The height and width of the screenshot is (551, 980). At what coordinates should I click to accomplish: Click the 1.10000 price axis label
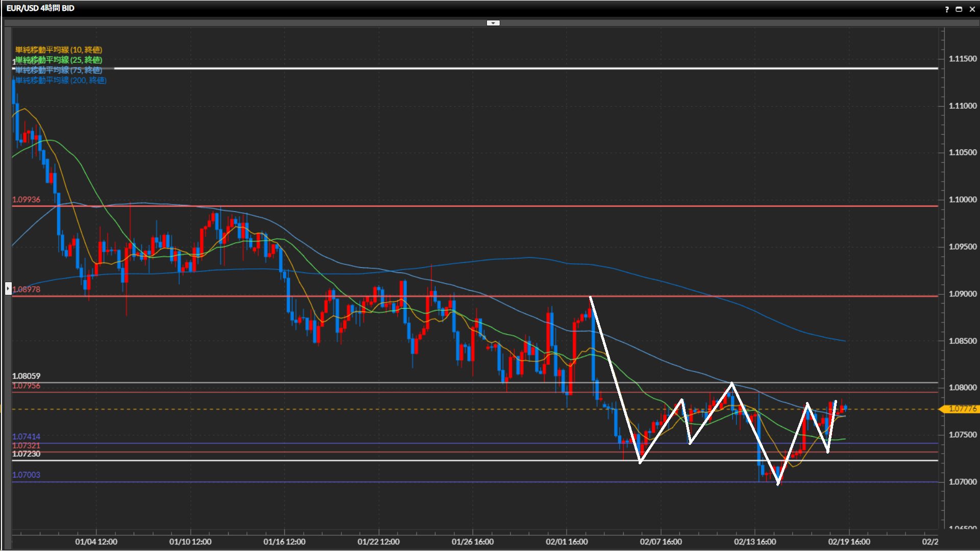pos(962,199)
